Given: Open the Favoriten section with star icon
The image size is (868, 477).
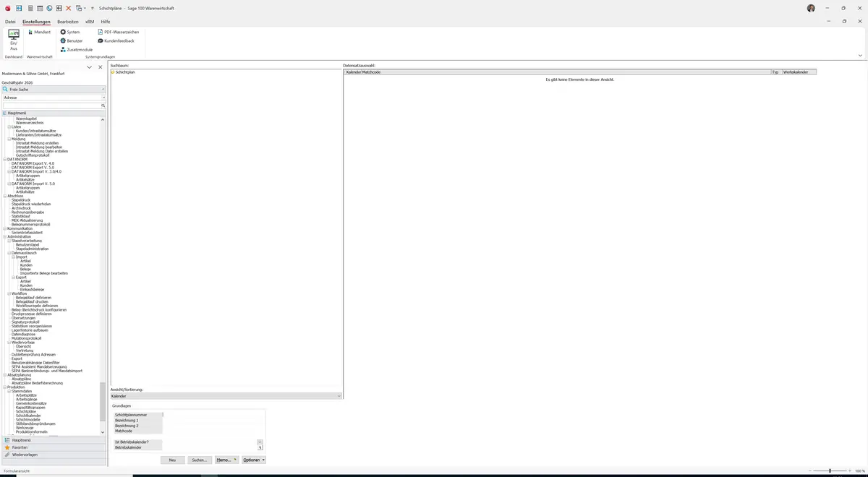Looking at the screenshot, I should tap(54, 447).
